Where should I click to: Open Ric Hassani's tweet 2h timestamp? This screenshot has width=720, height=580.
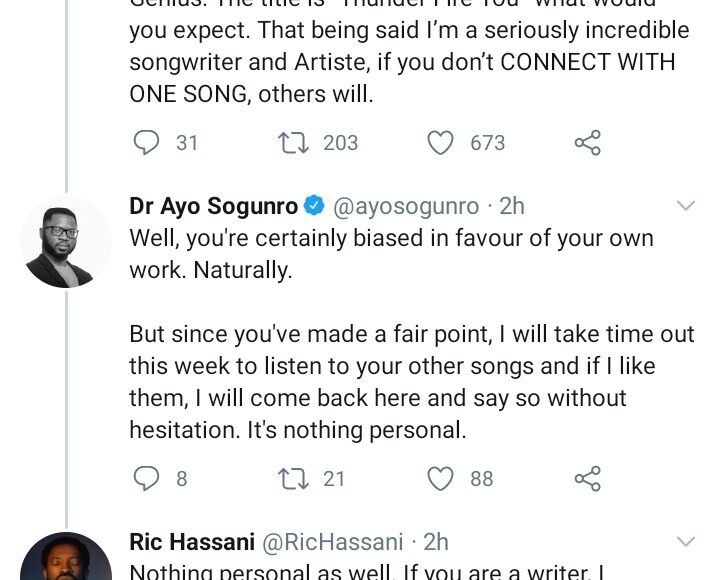(x=436, y=543)
